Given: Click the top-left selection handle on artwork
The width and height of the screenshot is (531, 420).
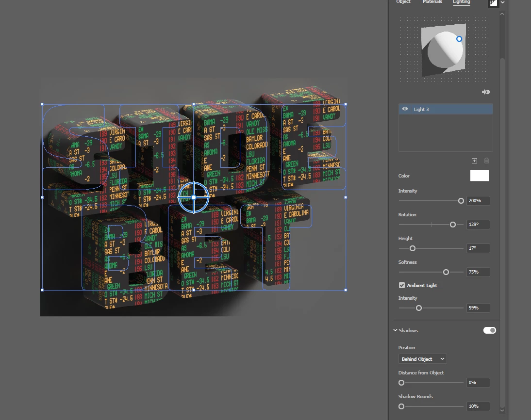Looking at the screenshot, I should coord(42,104).
